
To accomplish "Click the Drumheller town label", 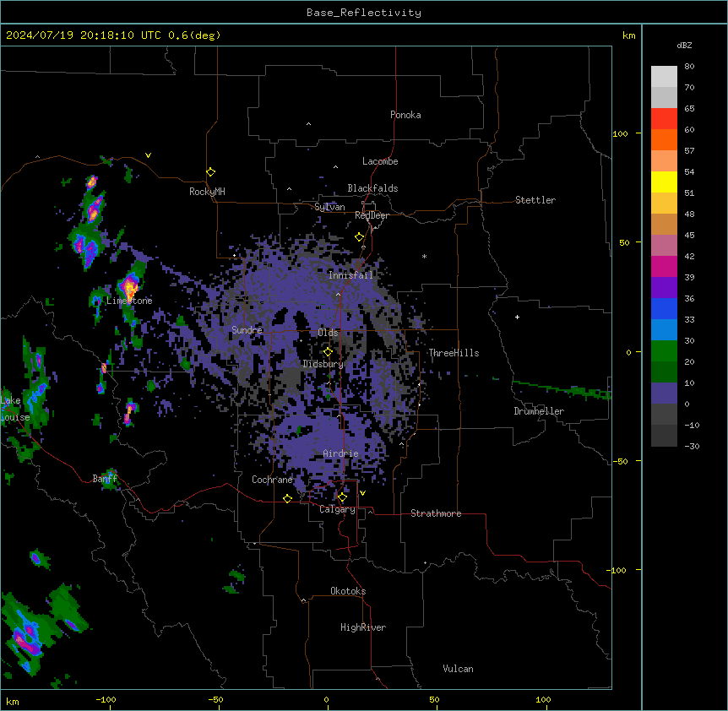I will 539,411.
